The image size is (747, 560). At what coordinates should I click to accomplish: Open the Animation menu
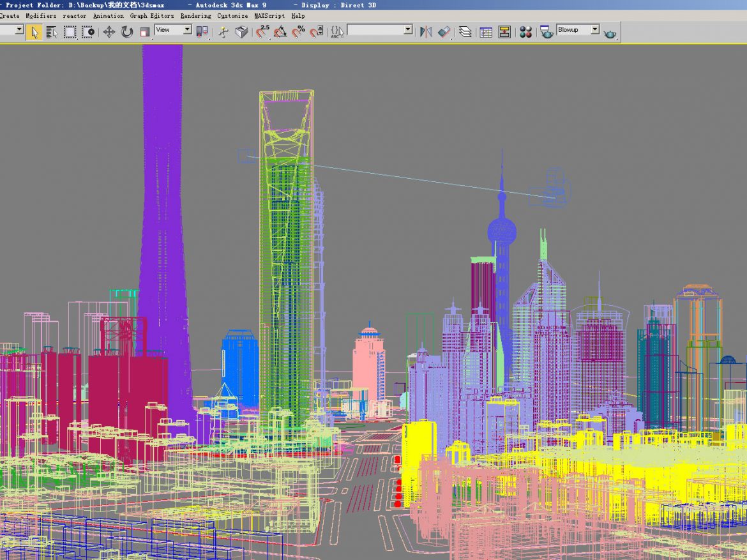point(109,16)
